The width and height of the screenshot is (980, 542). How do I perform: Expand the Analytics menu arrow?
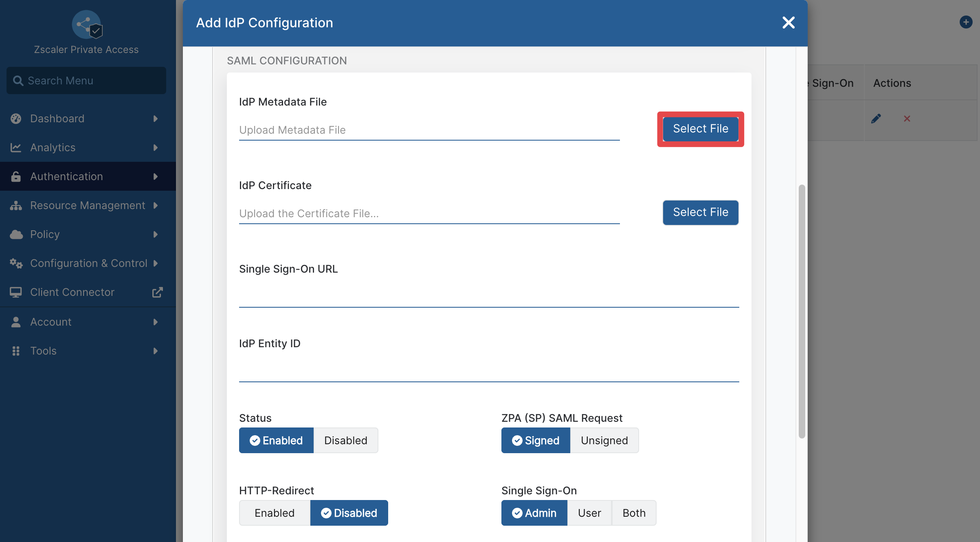tap(155, 148)
